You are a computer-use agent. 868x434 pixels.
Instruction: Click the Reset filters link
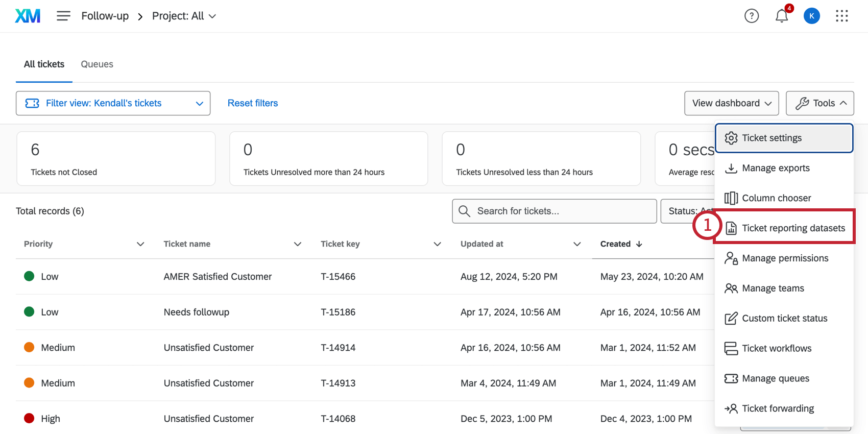[253, 103]
